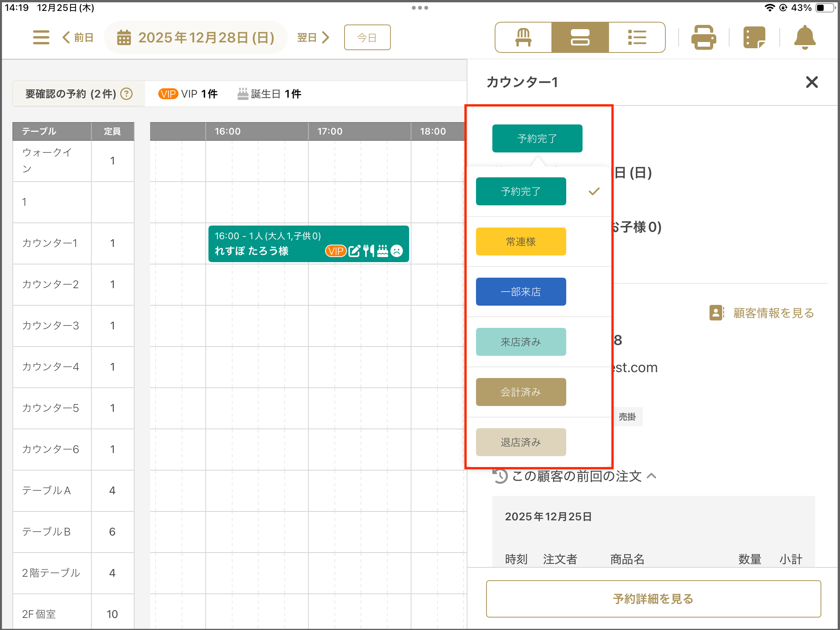The height and width of the screenshot is (630, 840).
Task: Open the hamburger menu
Action: [41, 37]
